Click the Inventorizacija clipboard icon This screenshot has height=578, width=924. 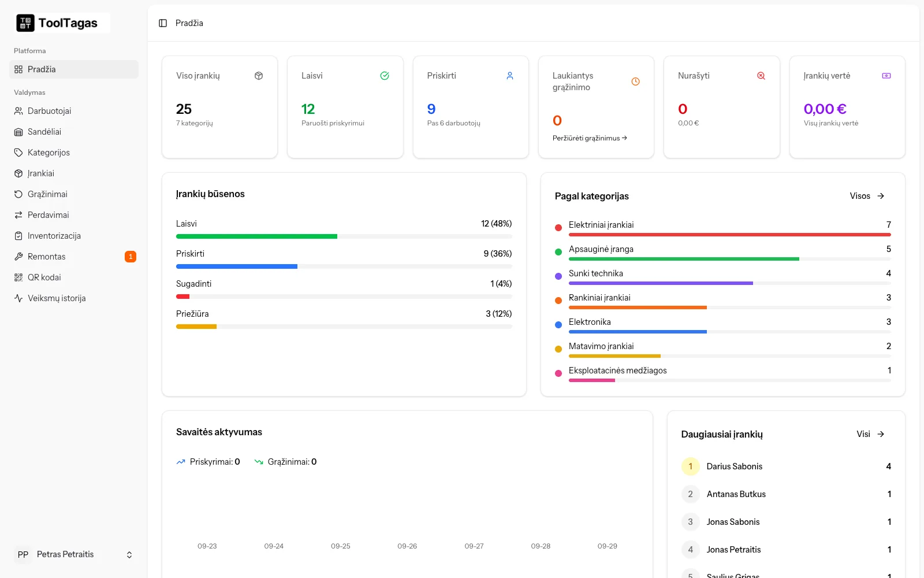pos(18,236)
